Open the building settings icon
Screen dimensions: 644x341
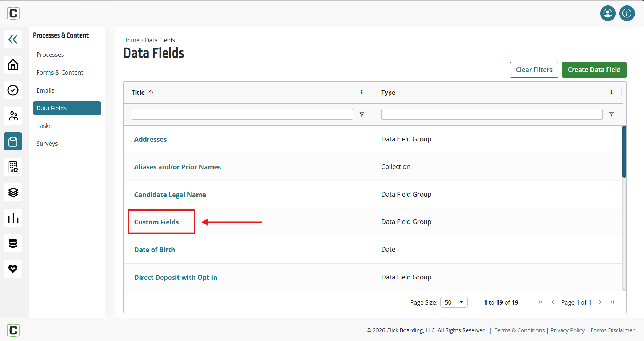click(x=13, y=167)
